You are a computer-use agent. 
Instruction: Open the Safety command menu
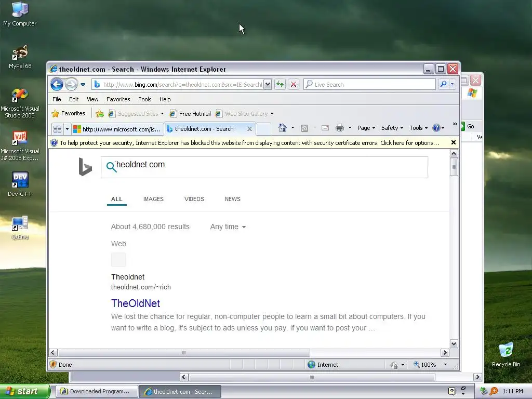point(392,128)
